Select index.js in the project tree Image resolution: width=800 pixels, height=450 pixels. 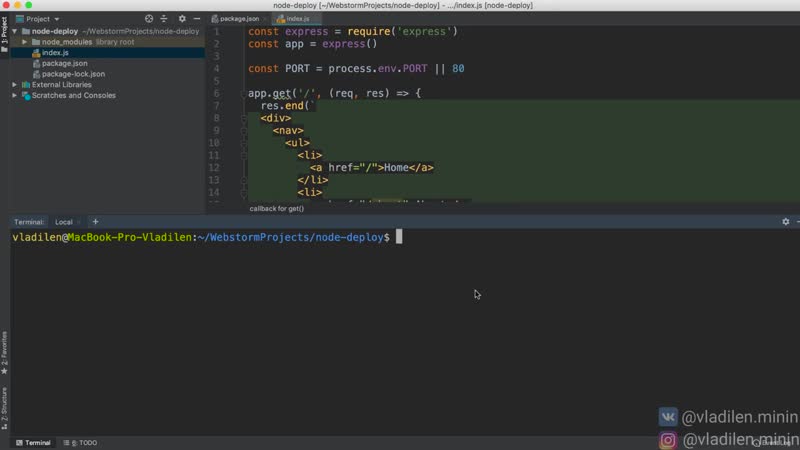pyautogui.click(x=55, y=53)
